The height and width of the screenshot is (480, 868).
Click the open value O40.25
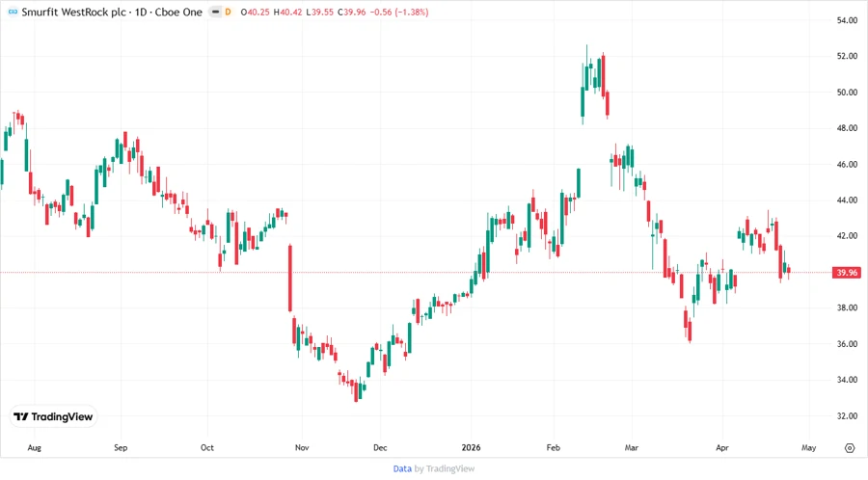tap(256, 13)
